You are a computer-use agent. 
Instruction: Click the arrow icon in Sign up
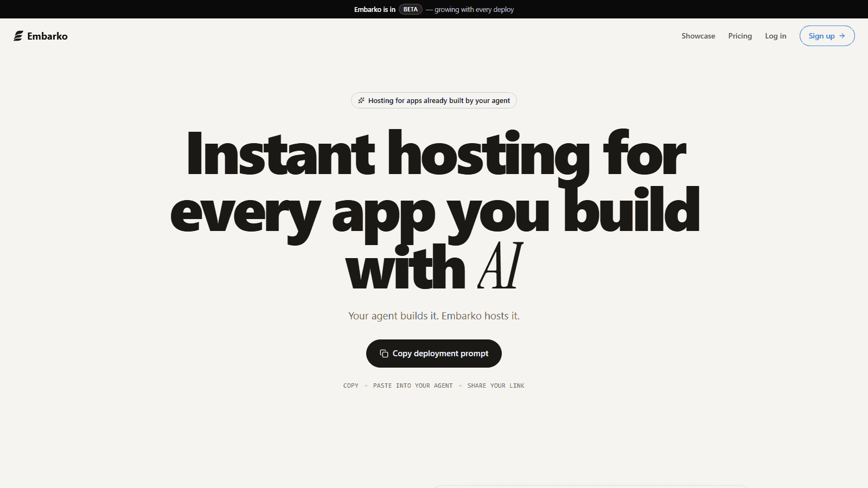(842, 36)
